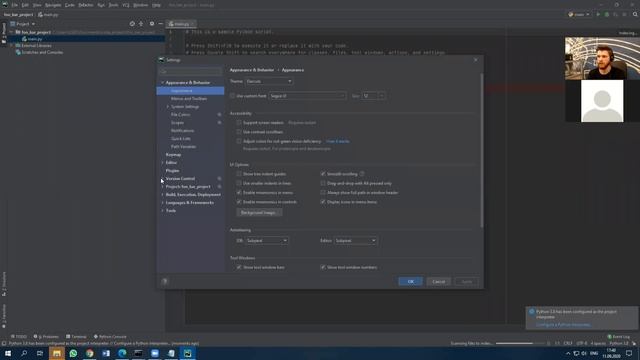Click OK in the Settings dialog
The height and width of the screenshot is (360, 640).
click(x=411, y=282)
